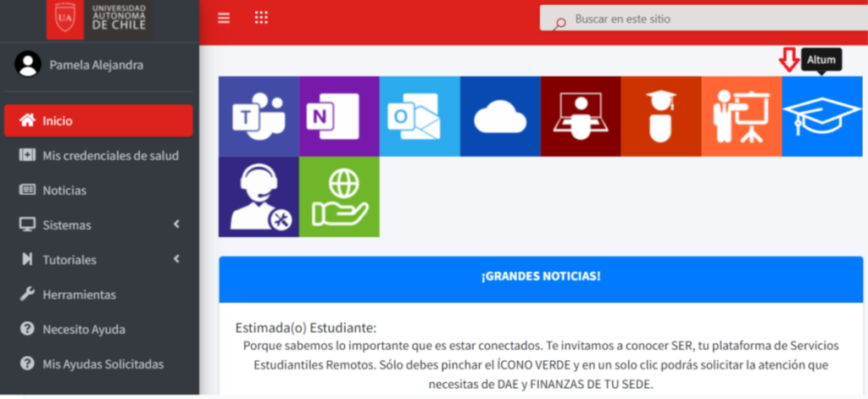Viewport: 868px width, 399px height.
Task: Expand the Tutoriales submenu
Action: (x=99, y=260)
